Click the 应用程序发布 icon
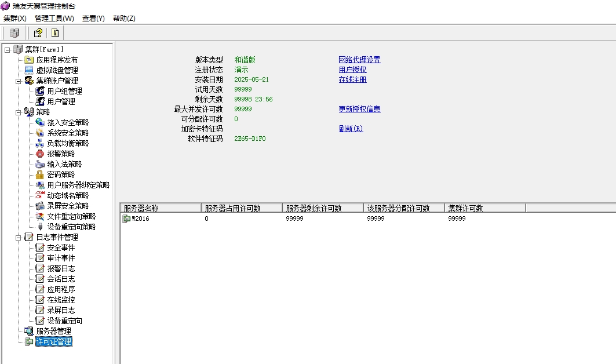 [28, 60]
